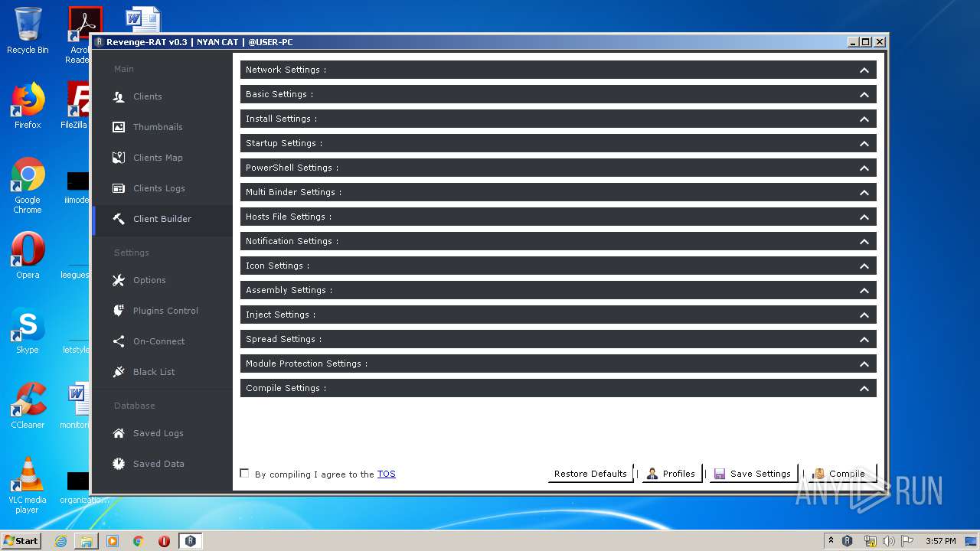Expand the Install Settings section
The height and width of the screenshot is (551, 980).
click(558, 119)
